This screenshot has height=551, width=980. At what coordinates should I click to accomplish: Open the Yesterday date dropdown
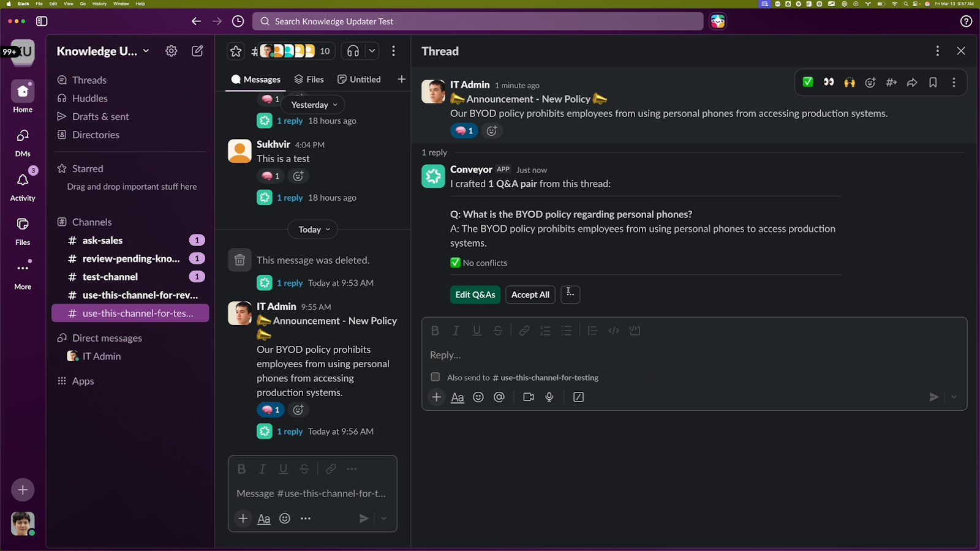[314, 105]
